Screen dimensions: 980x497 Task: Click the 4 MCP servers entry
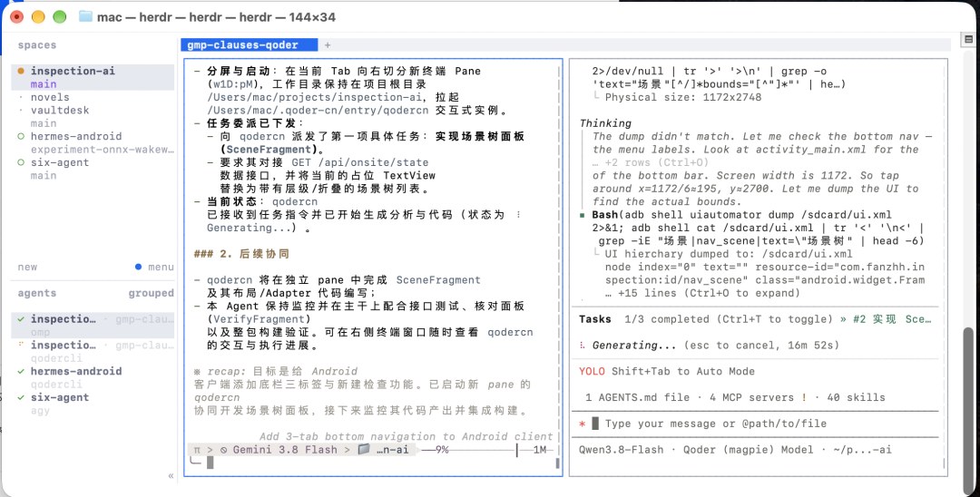[751, 397]
